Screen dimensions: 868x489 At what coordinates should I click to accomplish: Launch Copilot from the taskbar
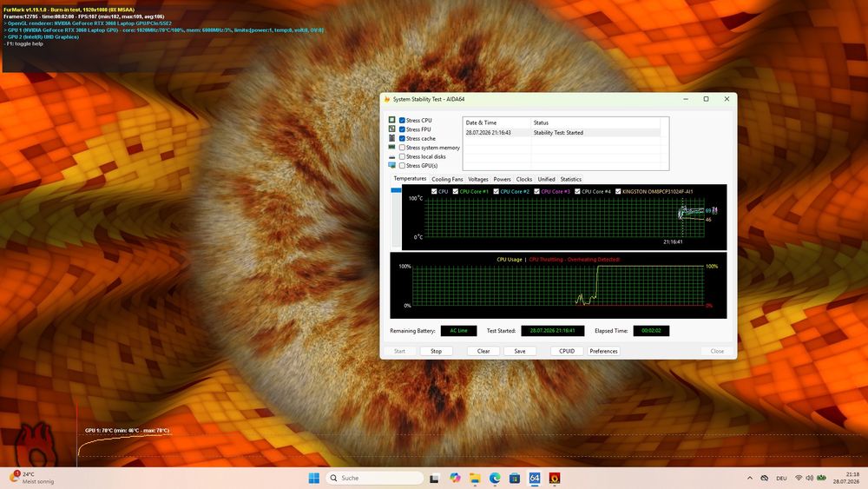point(455,478)
